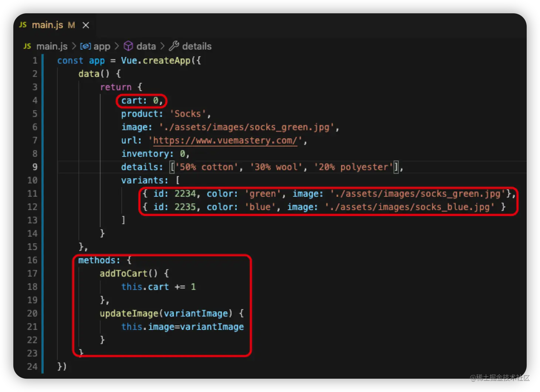Open the vuemastery.com URL link
Screen dimensions: 540x392
(225, 141)
